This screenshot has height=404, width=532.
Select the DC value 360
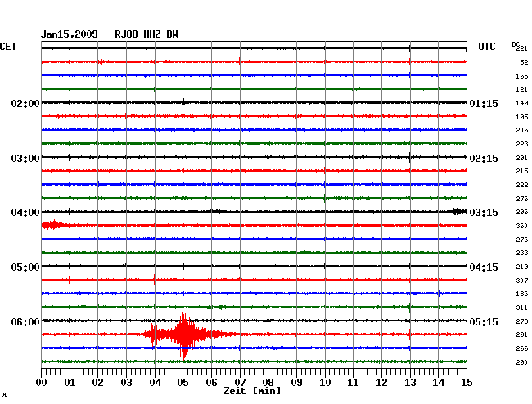click(x=522, y=226)
